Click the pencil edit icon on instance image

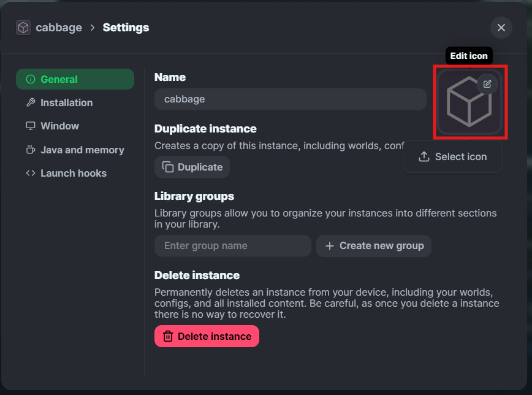pos(487,84)
